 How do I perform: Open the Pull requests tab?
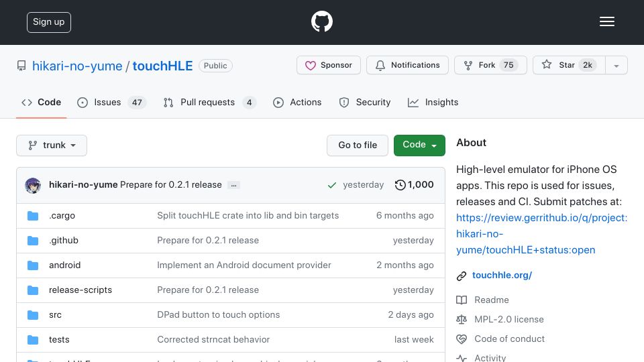[209, 102]
